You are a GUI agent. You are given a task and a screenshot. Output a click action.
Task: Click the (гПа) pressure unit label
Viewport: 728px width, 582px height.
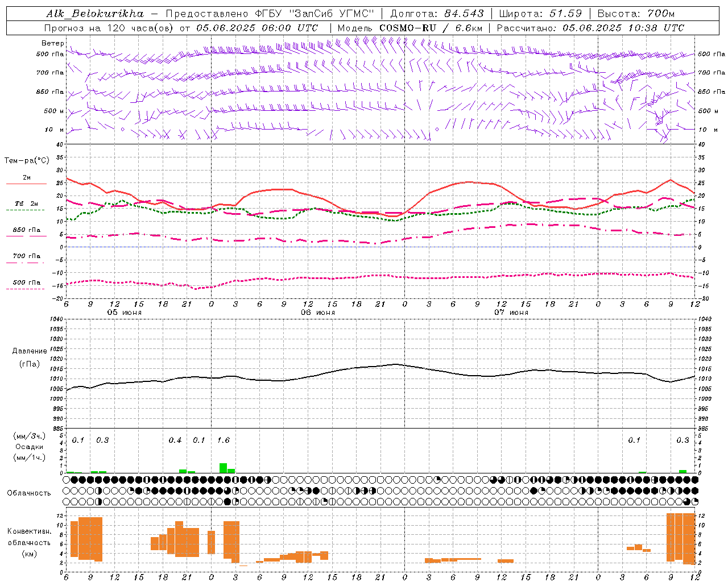click(30, 364)
